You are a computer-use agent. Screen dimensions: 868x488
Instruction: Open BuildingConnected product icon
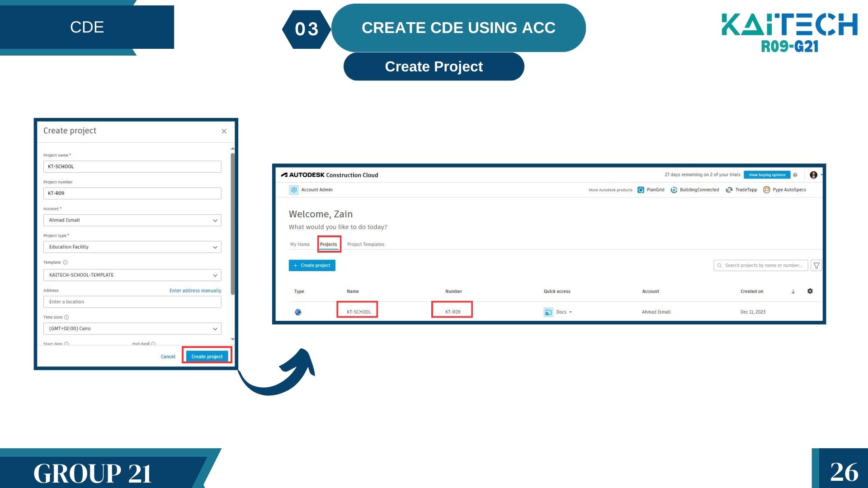[x=674, y=190]
